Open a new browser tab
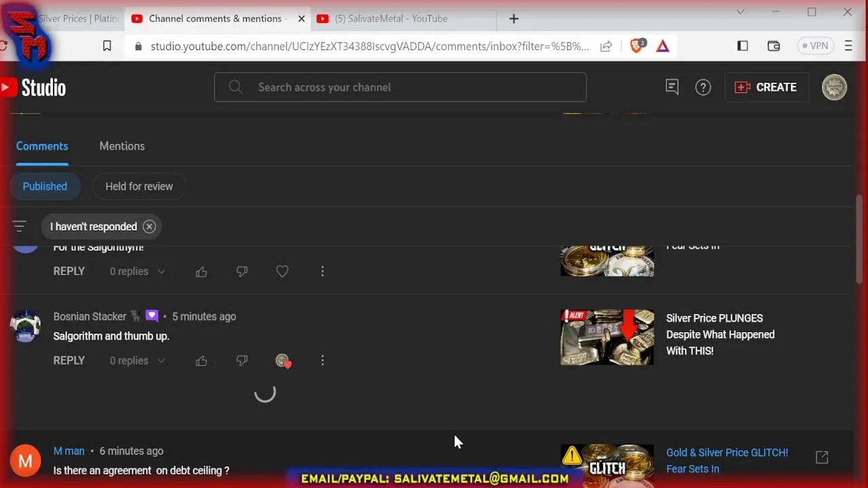 click(x=514, y=19)
